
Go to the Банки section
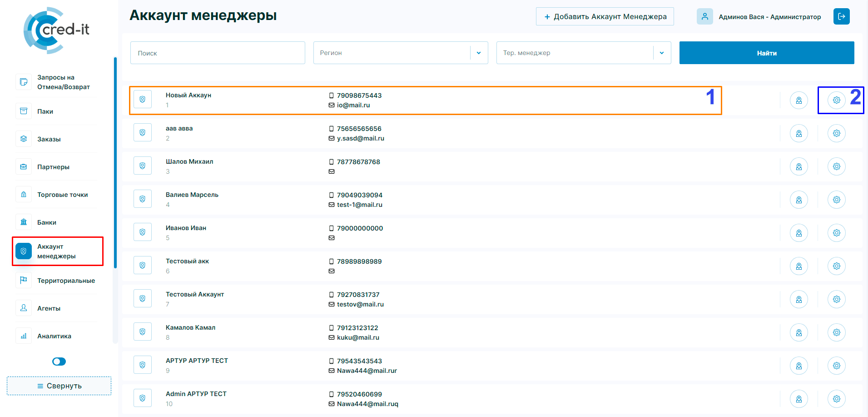pyautogui.click(x=47, y=222)
